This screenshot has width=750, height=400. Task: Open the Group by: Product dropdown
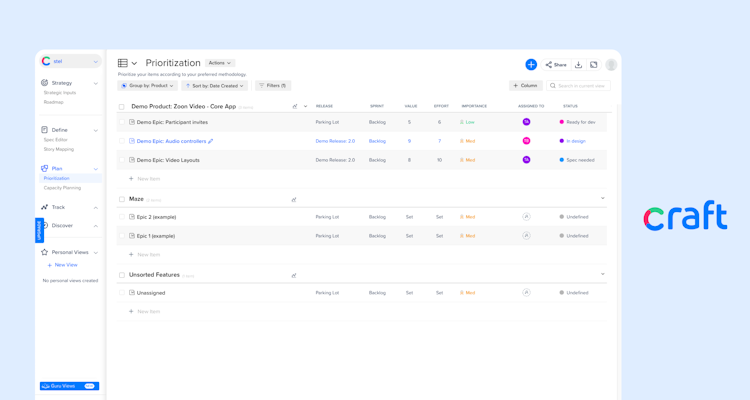coord(148,86)
